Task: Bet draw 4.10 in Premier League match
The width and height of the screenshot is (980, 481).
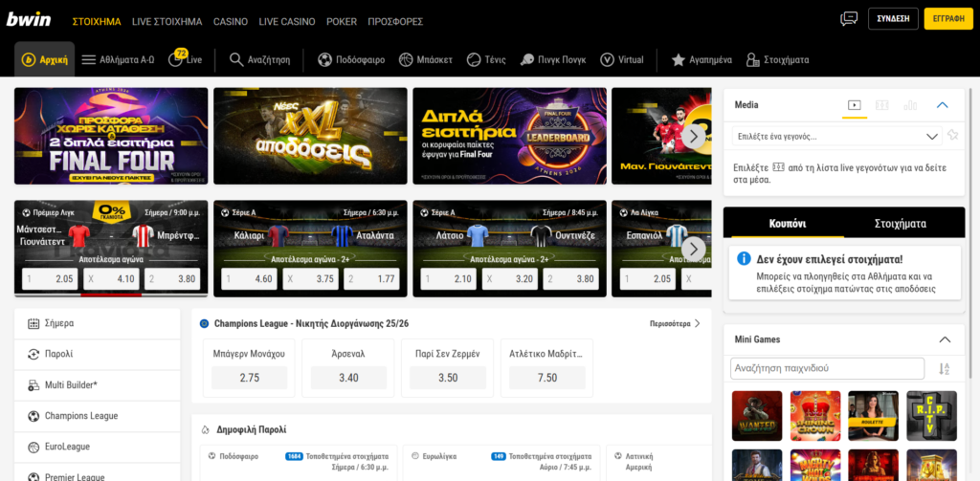Action: pos(111,279)
